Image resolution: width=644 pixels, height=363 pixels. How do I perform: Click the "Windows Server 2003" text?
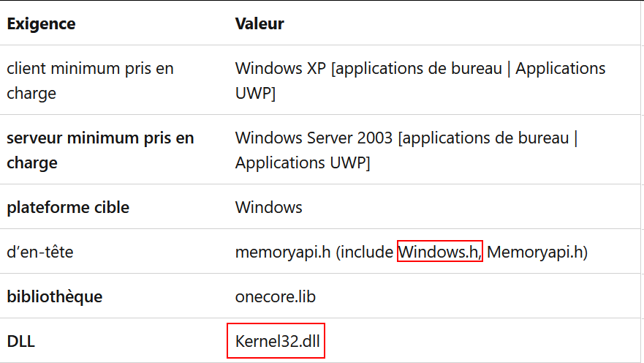click(x=311, y=138)
